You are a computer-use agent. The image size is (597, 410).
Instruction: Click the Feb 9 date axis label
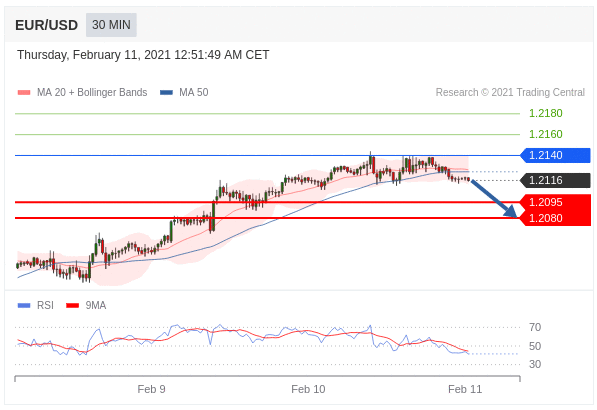(x=152, y=389)
